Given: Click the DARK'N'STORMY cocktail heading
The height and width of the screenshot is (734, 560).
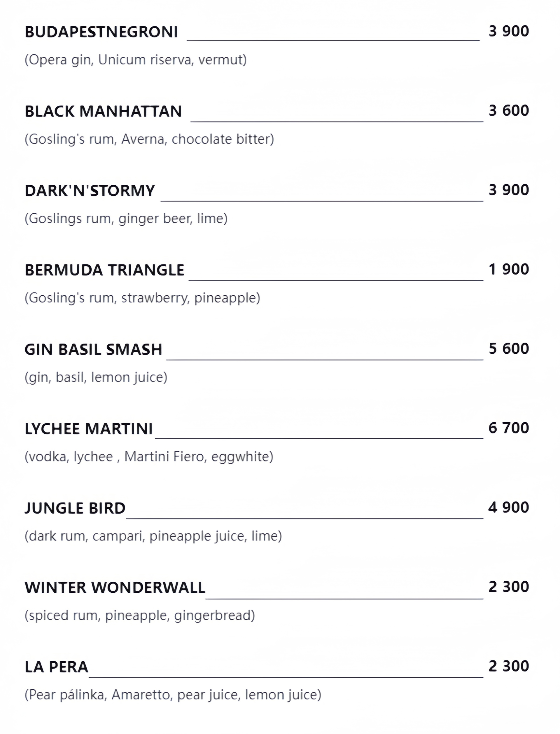Looking at the screenshot, I should coord(90,191).
